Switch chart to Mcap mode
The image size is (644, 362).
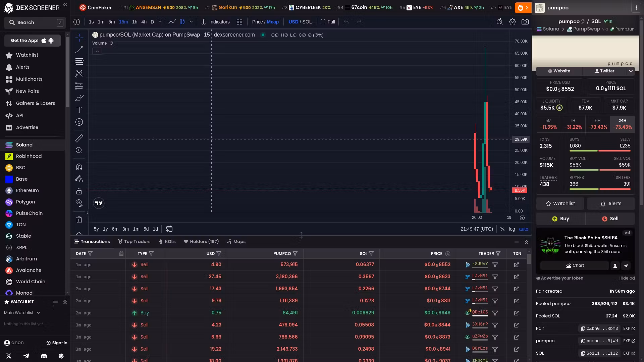(273, 22)
